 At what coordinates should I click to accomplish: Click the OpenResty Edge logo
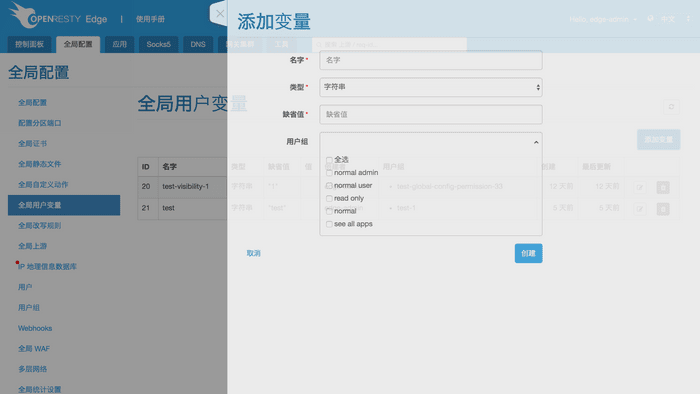(x=58, y=16)
